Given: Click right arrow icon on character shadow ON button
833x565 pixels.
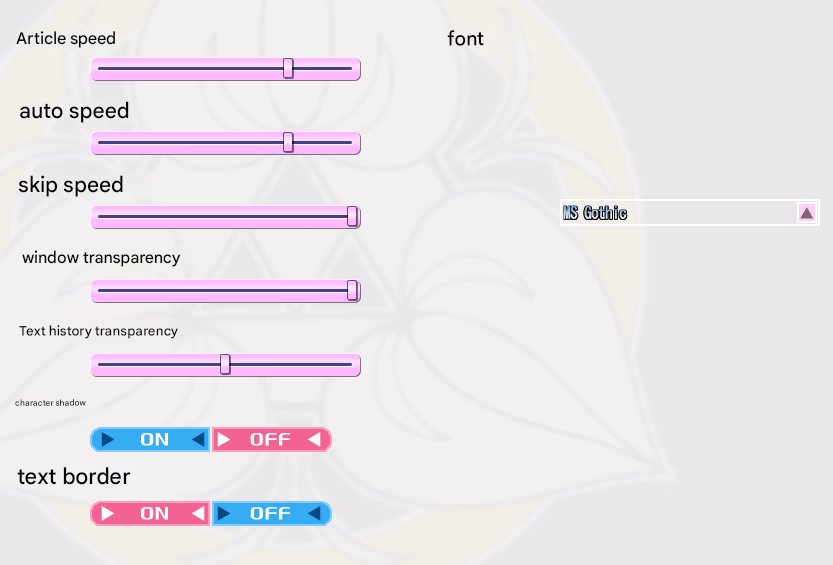Looking at the screenshot, I should (x=108, y=439).
